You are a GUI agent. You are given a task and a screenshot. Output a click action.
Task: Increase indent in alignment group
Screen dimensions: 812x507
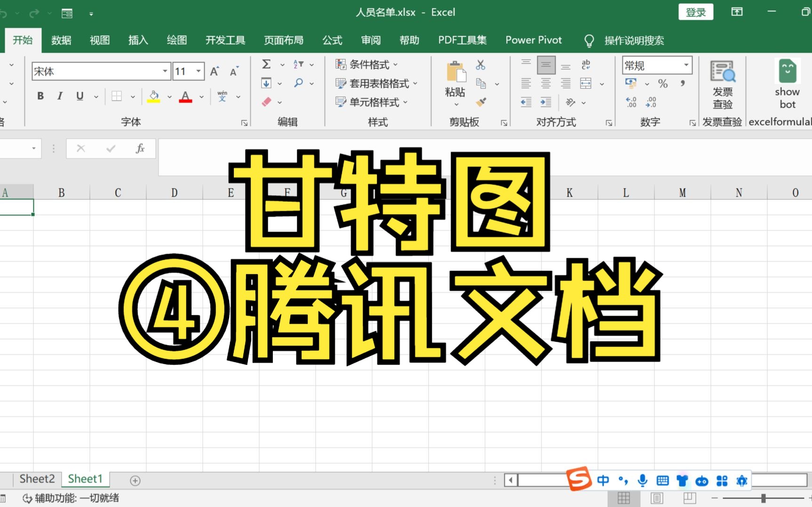546,102
